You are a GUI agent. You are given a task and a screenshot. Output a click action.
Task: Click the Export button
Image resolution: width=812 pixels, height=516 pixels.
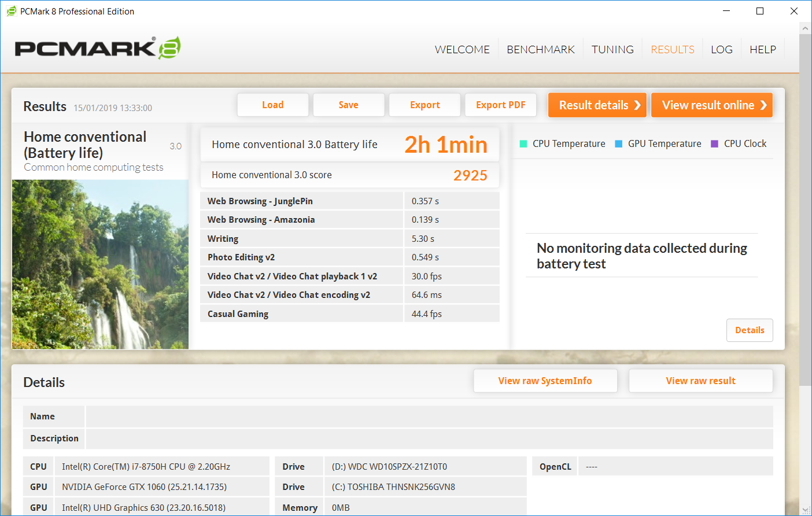click(x=425, y=105)
